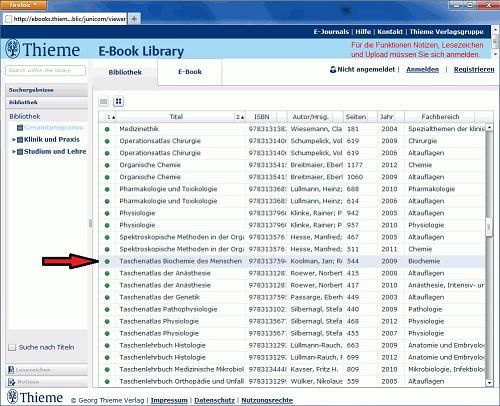This screenshot has width=500, height=406.
Task: Select Operationsatlas Chirurgie 2009 row
Action: point(292,141)
